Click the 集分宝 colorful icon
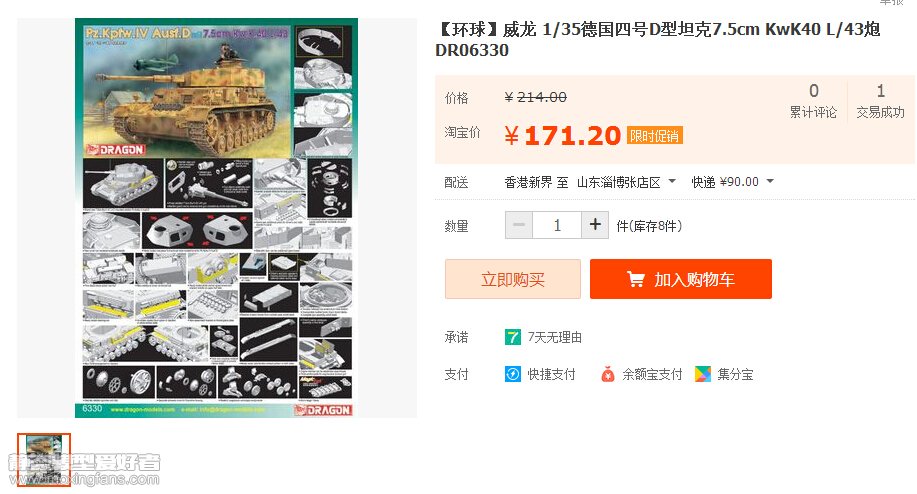This screenshot has width=917, height=494. [x=702, y=374]
